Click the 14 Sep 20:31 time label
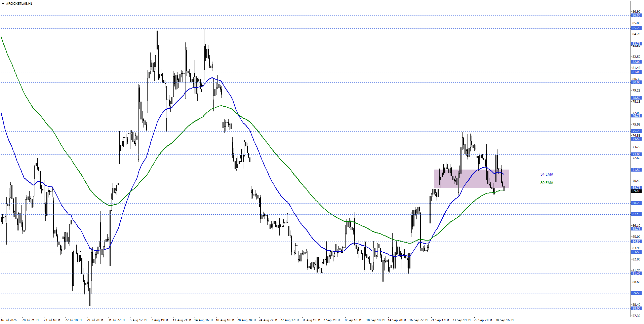This screenshot has width=644, height=324. click(397, 320)
